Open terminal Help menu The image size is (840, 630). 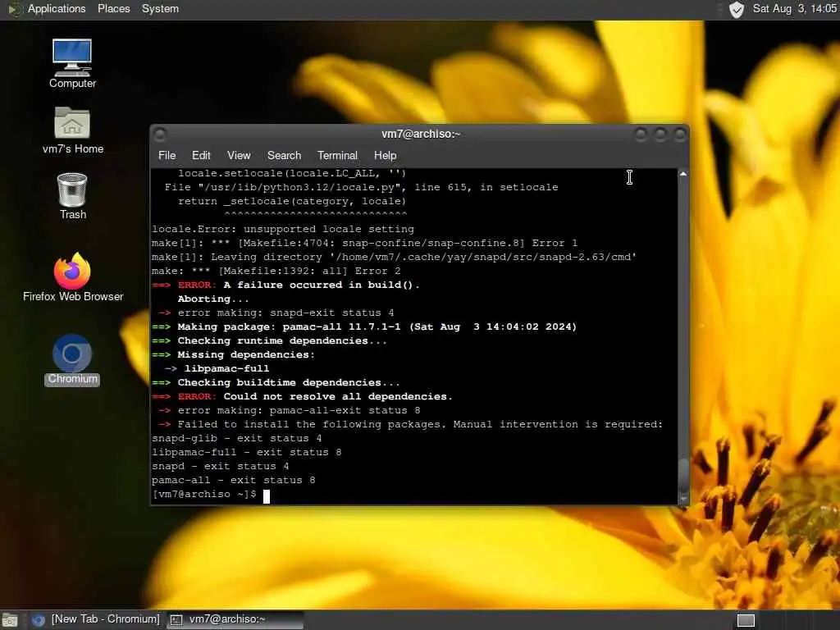386,155
